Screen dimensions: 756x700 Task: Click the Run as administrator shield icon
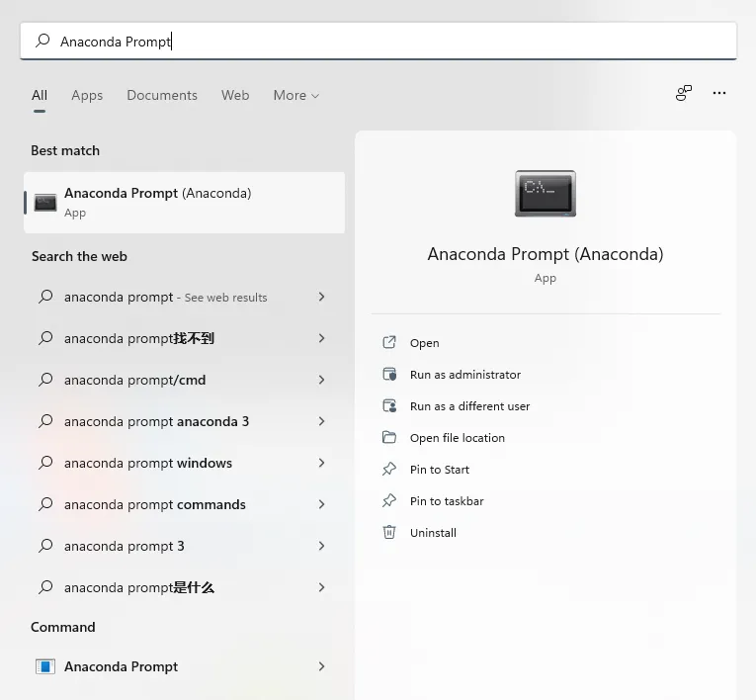tap(389, 375)
